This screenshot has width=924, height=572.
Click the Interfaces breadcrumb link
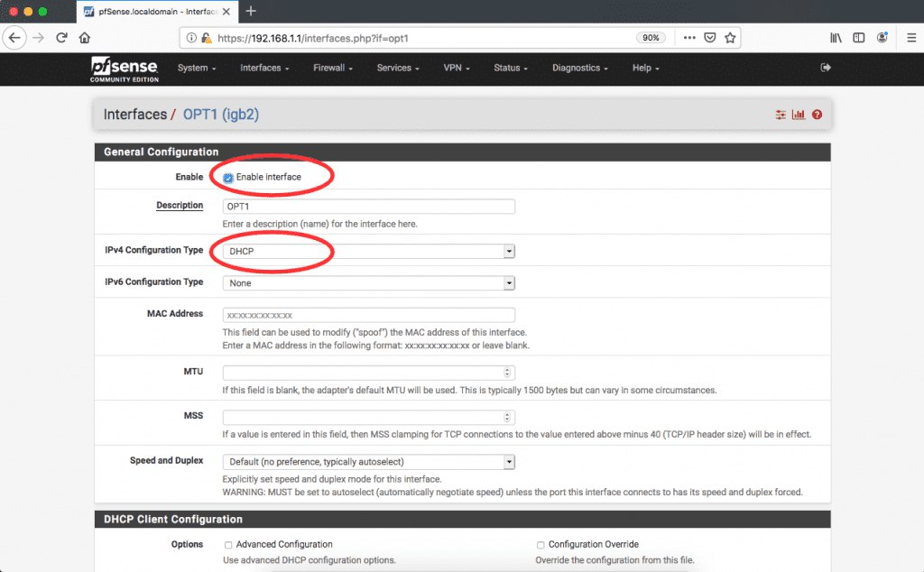pyautogui.click(x=135, y=115)
